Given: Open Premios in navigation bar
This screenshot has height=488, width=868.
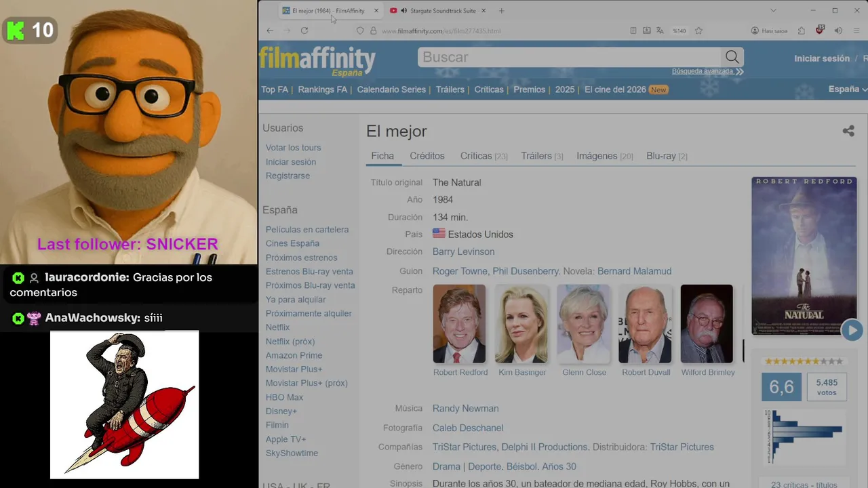Looking at the screenshot, I should (x=529, y=89).
